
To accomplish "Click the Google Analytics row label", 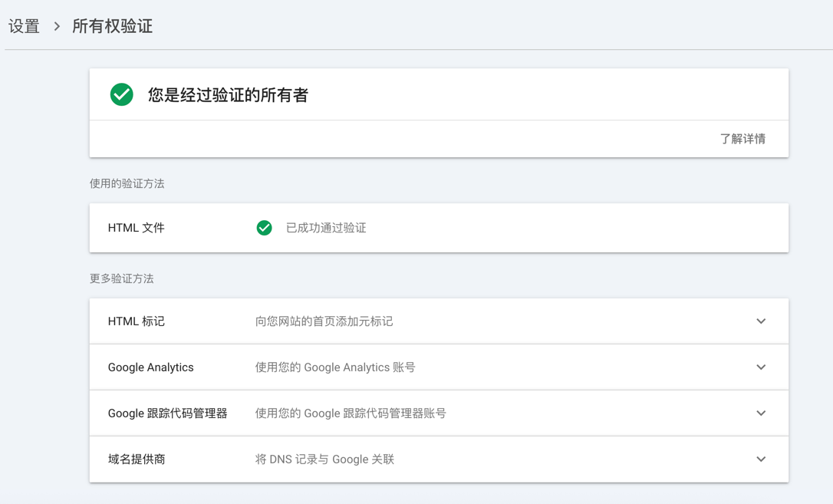I will 150,367.
